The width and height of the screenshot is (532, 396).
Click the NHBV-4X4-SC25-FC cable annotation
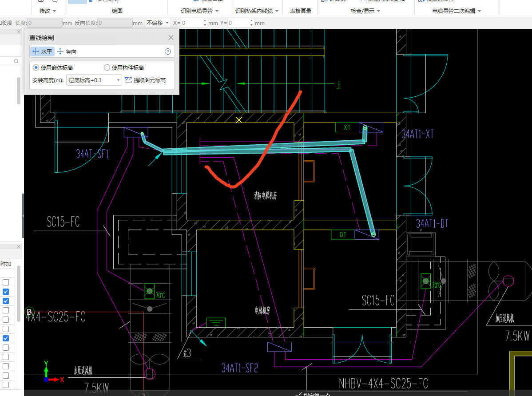(x=383, y=384)
